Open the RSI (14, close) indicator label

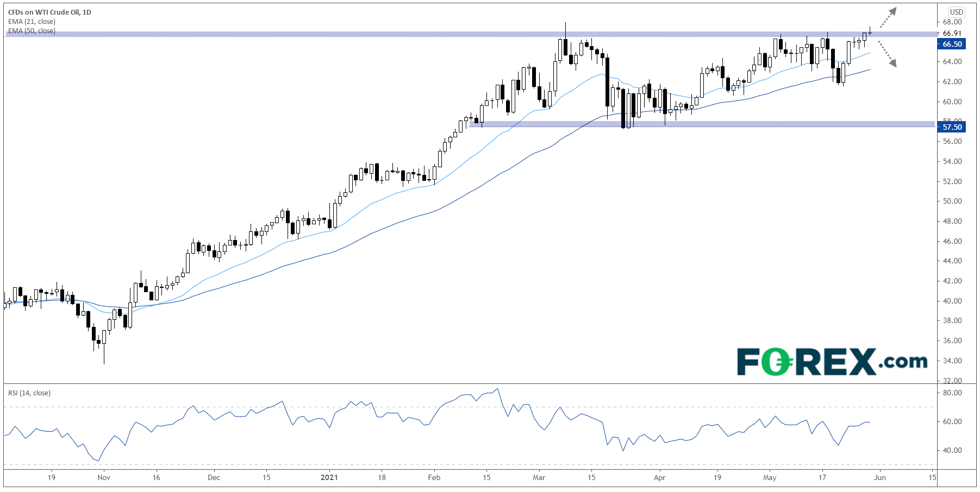click(x=29, y=393)
